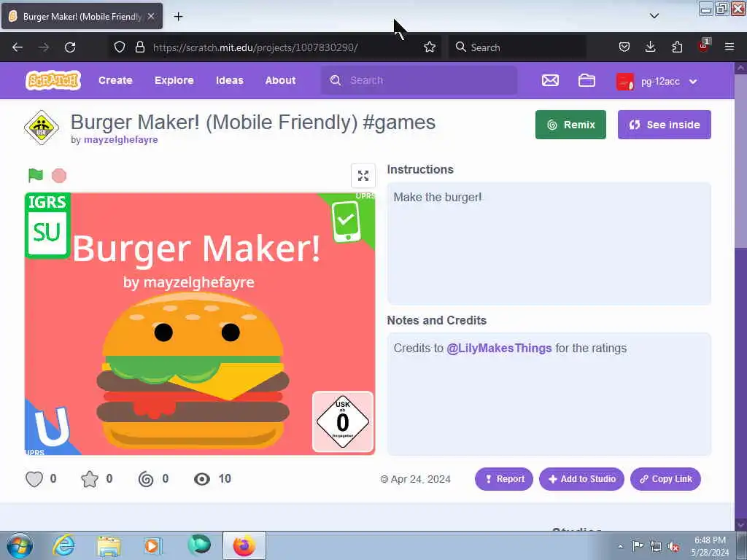
Task: Open the Windows Start menu
Action: pos(20,545)
